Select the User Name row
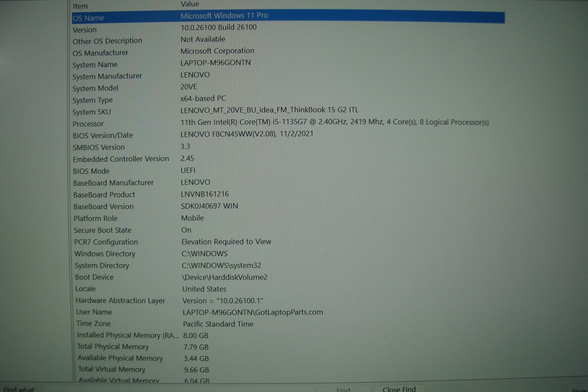 coord(94,312)
